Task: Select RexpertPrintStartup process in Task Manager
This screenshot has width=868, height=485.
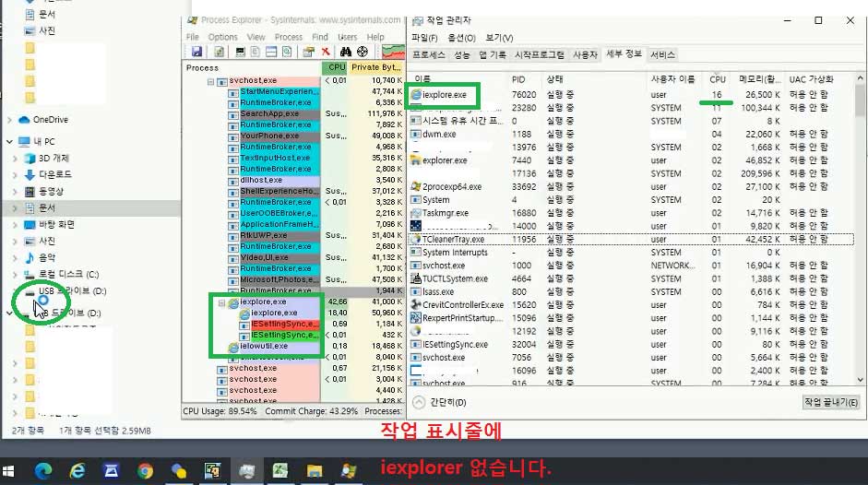Action: (631, 318)
